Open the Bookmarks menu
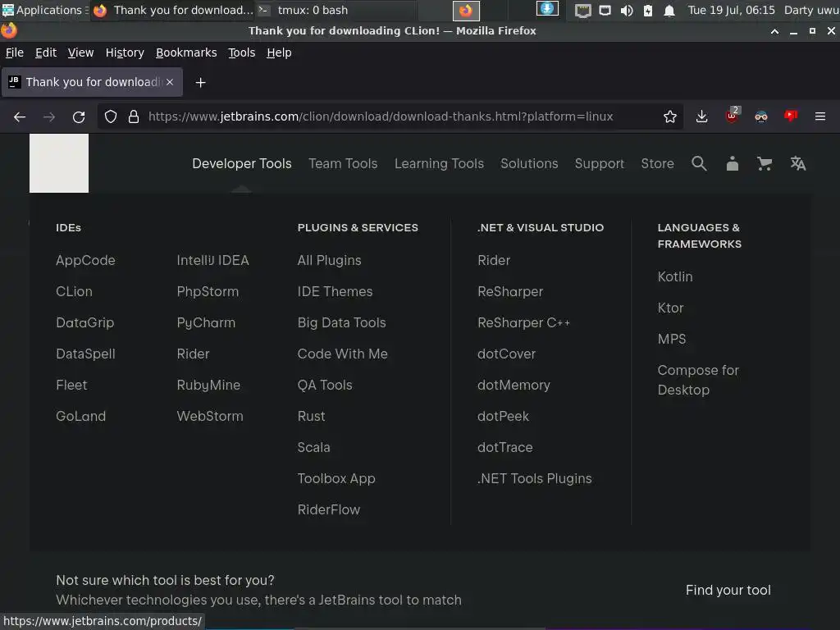Image resolution: width=840 pixels, height=630 pixels. pos(186,52)
